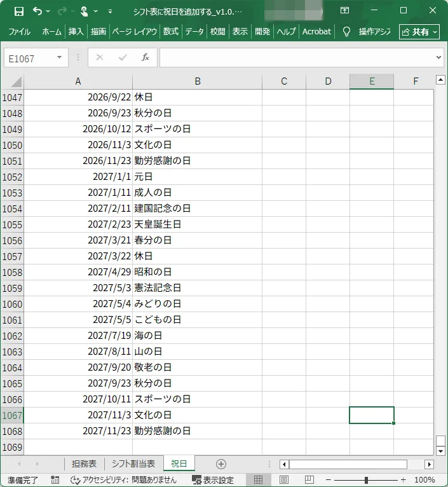Click vertical scrollbar down arrow

point(440,451)
